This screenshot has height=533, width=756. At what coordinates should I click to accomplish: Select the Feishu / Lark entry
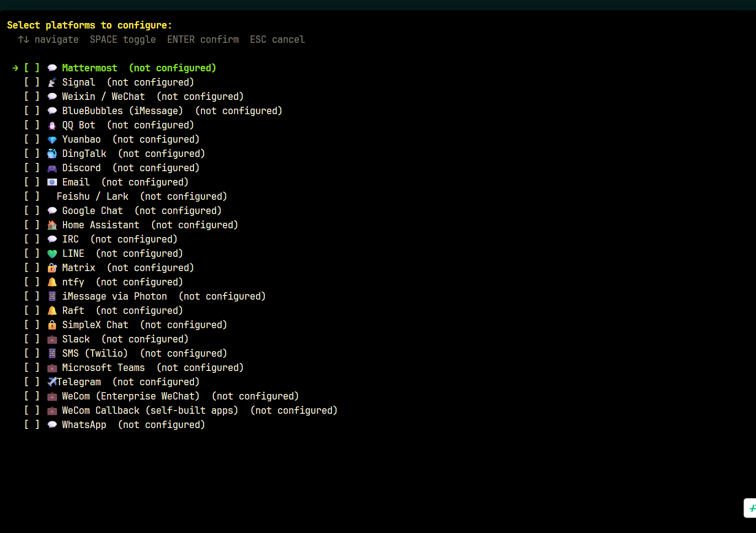click(x=126, y=197)
